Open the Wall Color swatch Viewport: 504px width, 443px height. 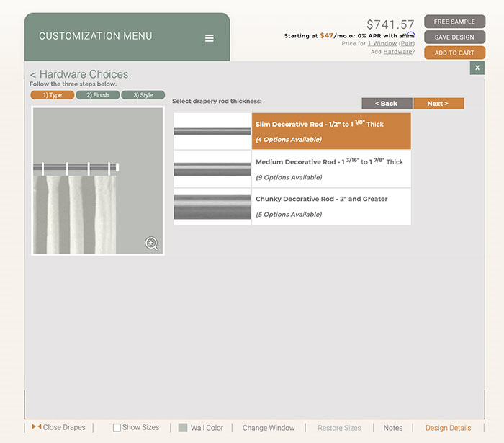click(183, 428)
